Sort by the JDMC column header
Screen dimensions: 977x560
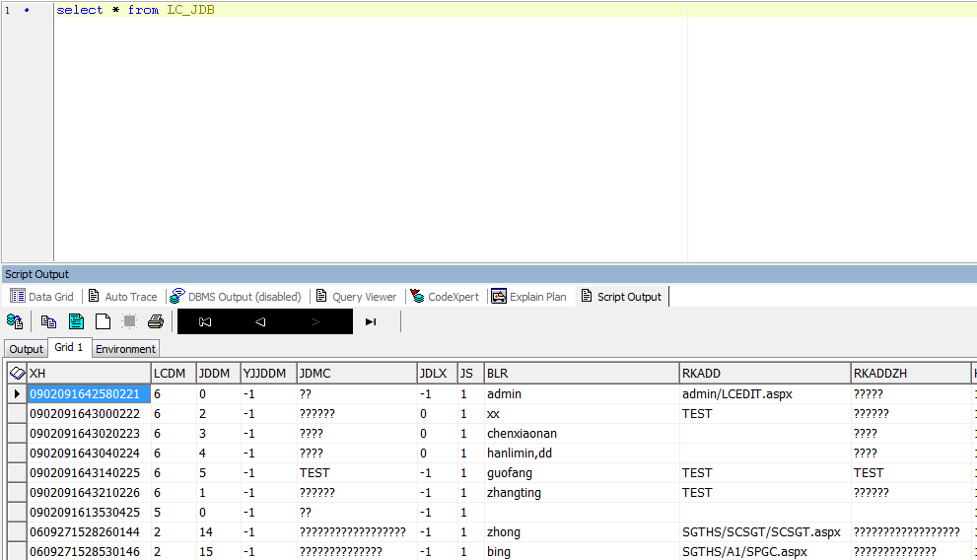pyautogui.click(x=356, y=374)
